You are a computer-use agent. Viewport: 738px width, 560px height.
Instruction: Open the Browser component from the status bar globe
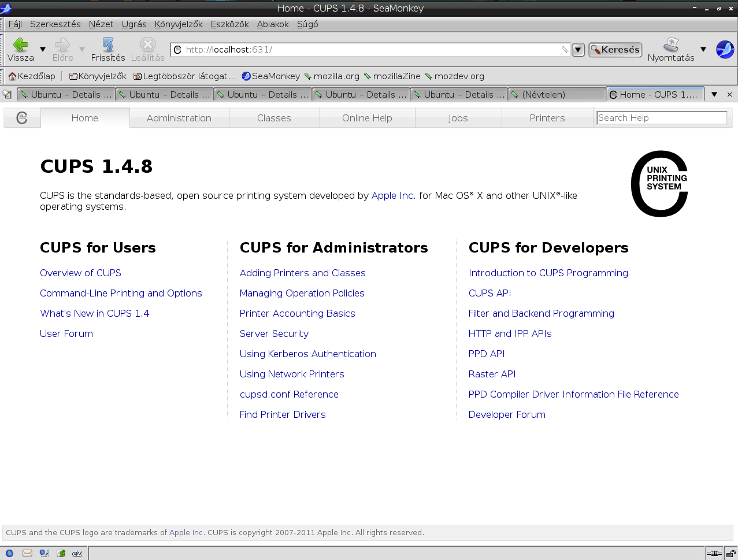[x=9, y=553]
